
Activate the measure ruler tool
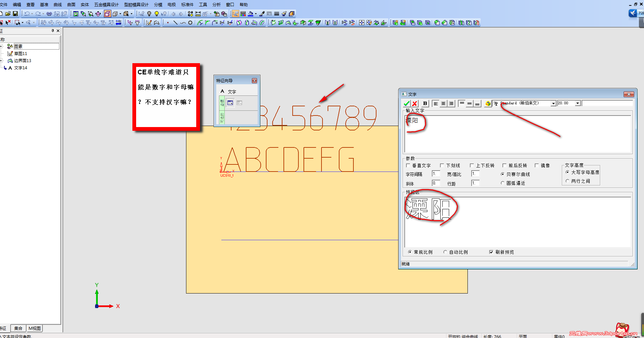click(x=198, y=14)
